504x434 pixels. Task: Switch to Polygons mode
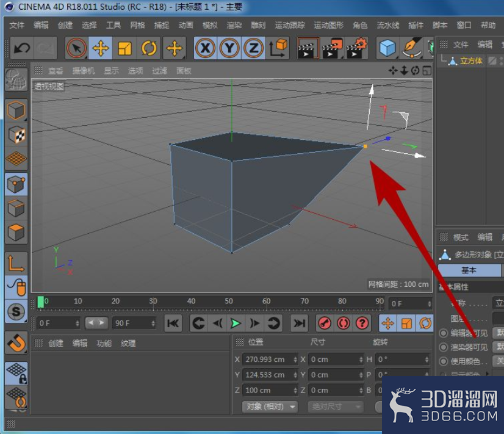(x=16, y=233)
